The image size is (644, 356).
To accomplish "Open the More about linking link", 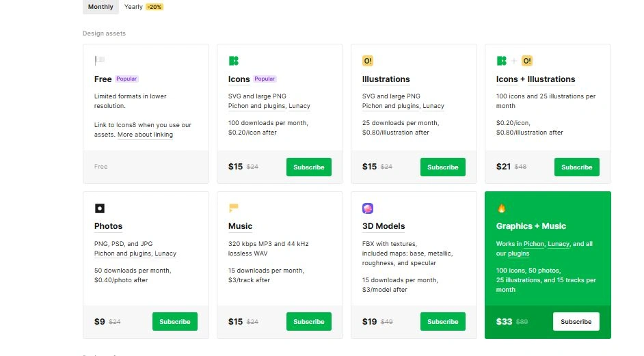I will click(x=145, y=135).
